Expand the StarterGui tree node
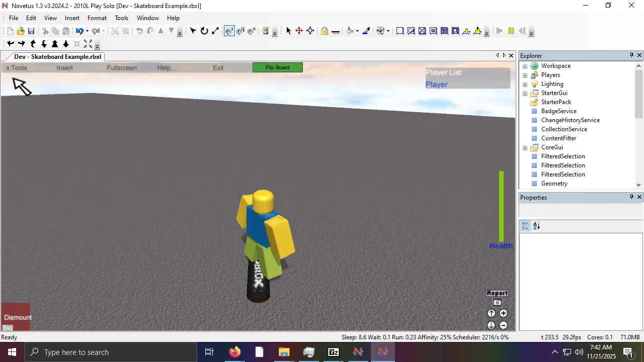Screen dimensions: 644x362 click(x=525, y=93)
